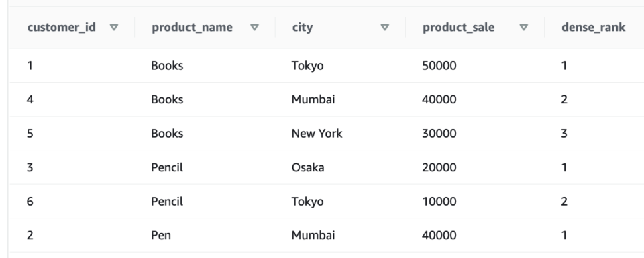Screen dimensions: 644x258
Task: Choose the city column header text
Action: tap(303, 28)
